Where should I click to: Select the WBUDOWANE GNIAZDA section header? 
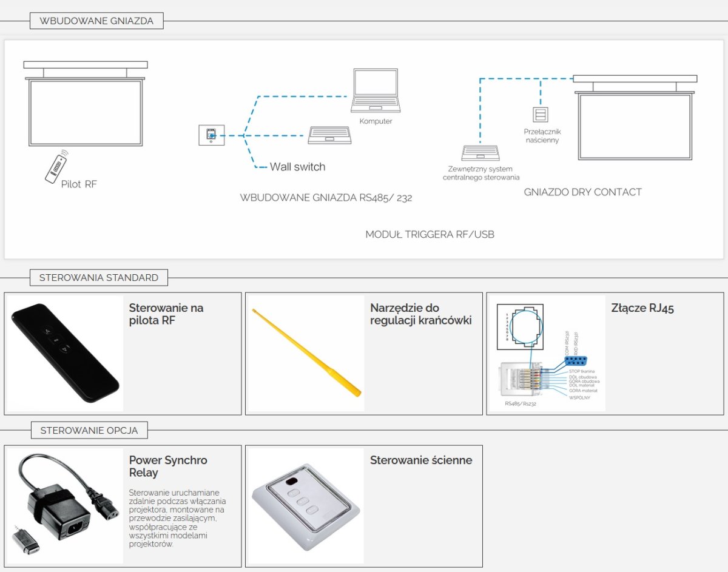96,21
